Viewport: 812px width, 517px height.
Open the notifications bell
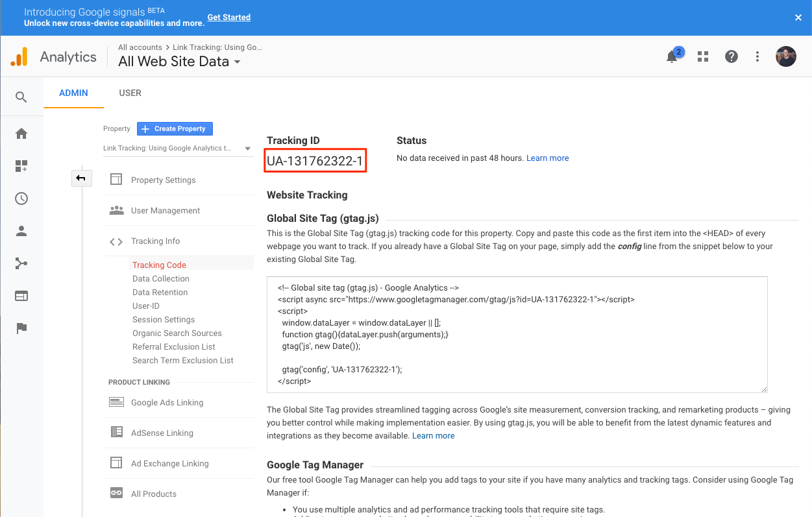pyautogui.click(x=672, y=57)
